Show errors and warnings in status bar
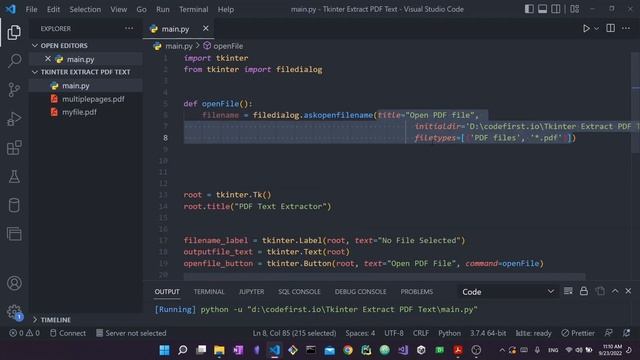This screenshot has width=640, height=360. [x=24, y=333]
